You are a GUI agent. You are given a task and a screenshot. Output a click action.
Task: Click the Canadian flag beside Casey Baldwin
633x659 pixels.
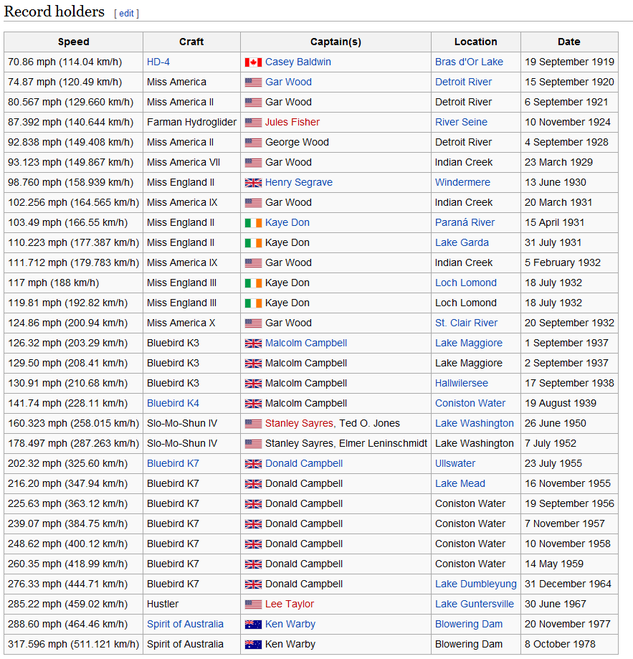(x=253, y=62)
